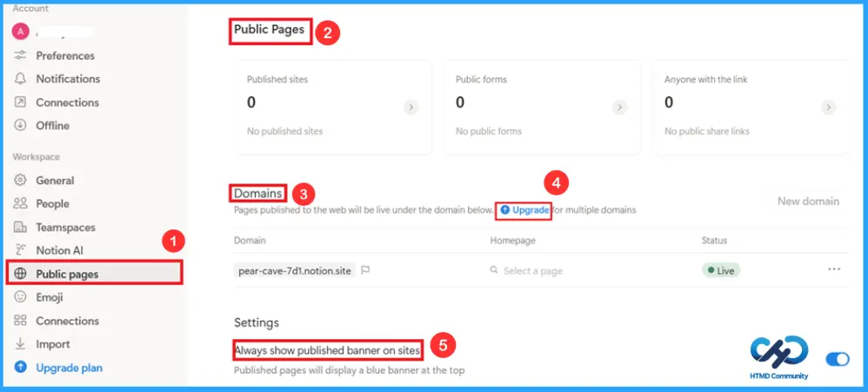Click 'No public share links' text

pyautogui.click(x=707, y=131)
